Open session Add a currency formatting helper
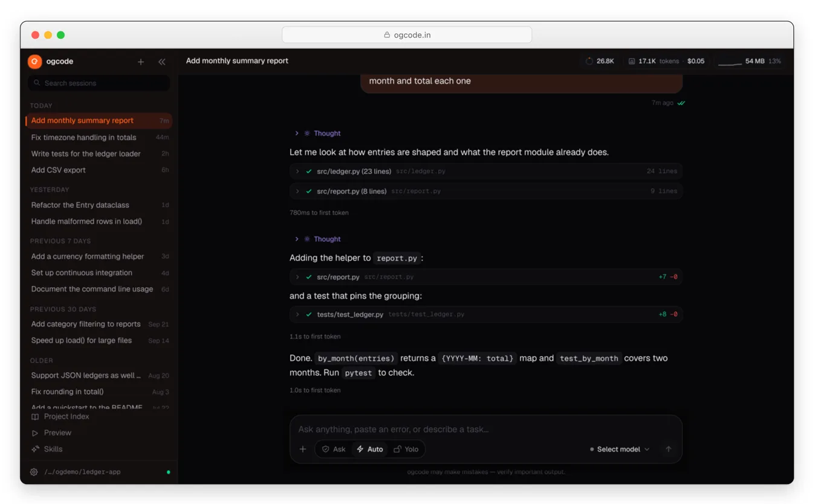The height and width of the screenshot is (504, 815). coord(99,256)
